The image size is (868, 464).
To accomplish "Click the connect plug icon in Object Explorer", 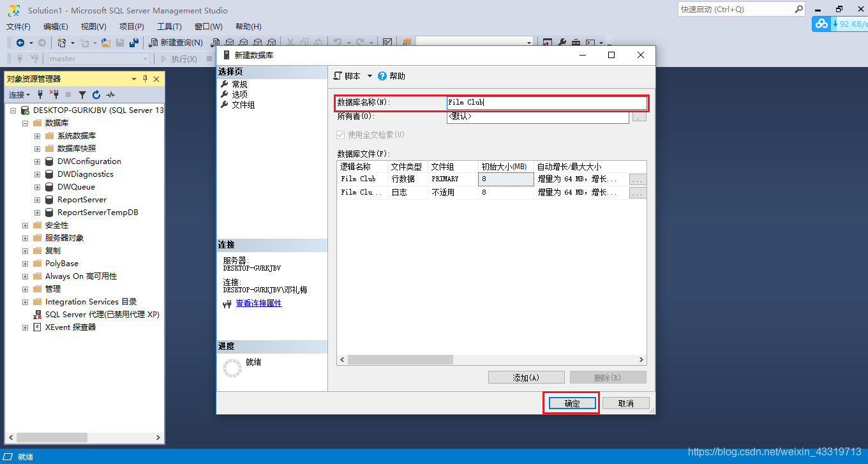I will point(40,94).
